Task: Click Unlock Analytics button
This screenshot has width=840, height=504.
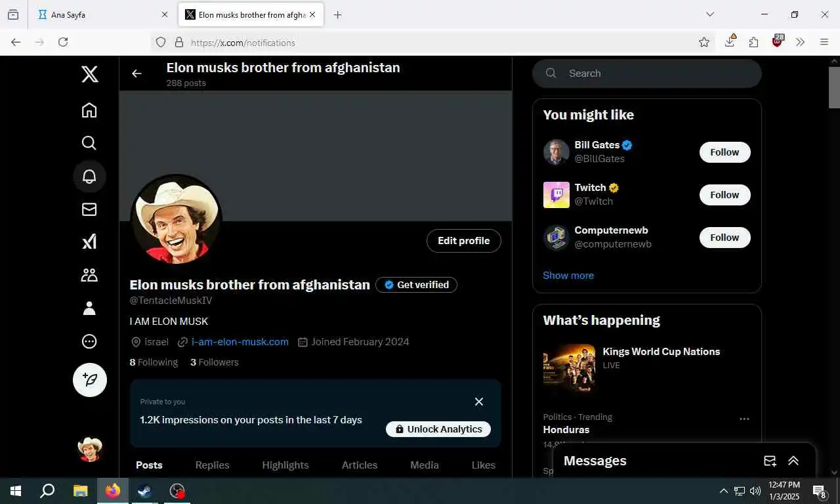Action: click(438, 429)
